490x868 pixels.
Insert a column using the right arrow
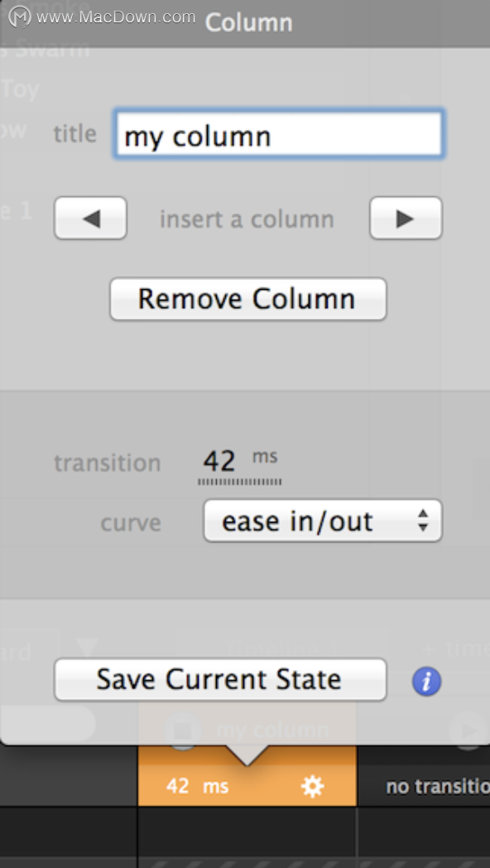coord(406,218)
